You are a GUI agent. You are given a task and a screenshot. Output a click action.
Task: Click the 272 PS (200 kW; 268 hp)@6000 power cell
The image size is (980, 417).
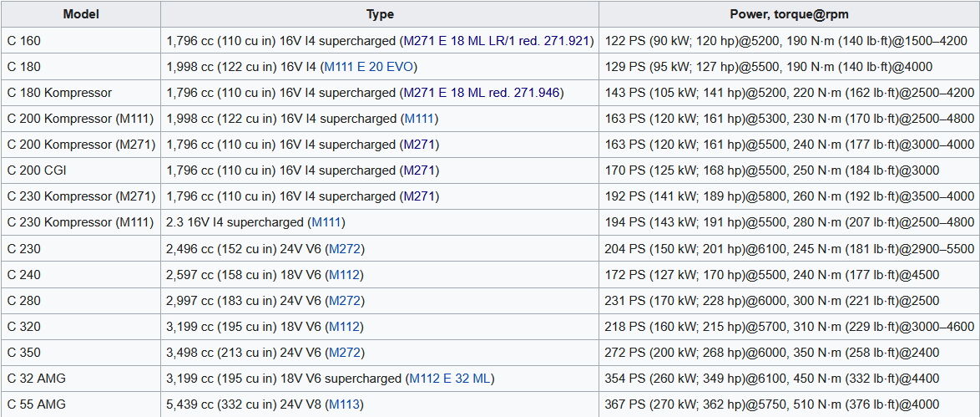[790, 353]
